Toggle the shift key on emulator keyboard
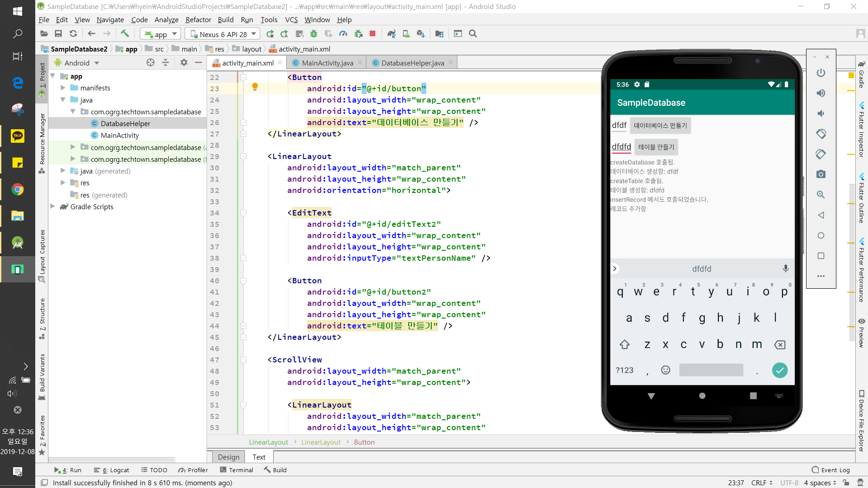Screen dimensions: 868x488 [x=624, y=345]
